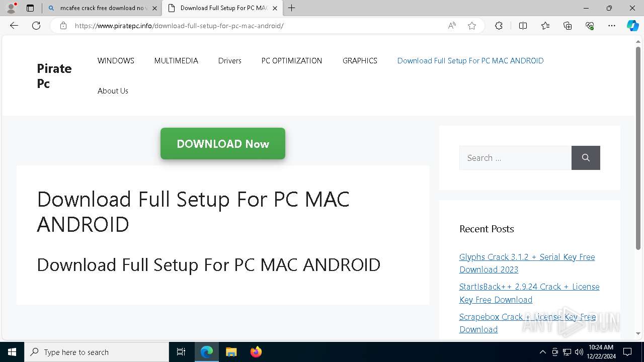View site information lock icon
Screen dimensions: 644x362
(63, 26)
